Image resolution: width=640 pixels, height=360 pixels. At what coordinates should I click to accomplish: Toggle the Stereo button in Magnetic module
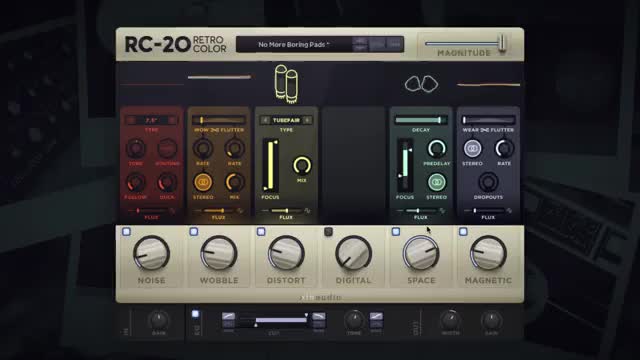472,148
